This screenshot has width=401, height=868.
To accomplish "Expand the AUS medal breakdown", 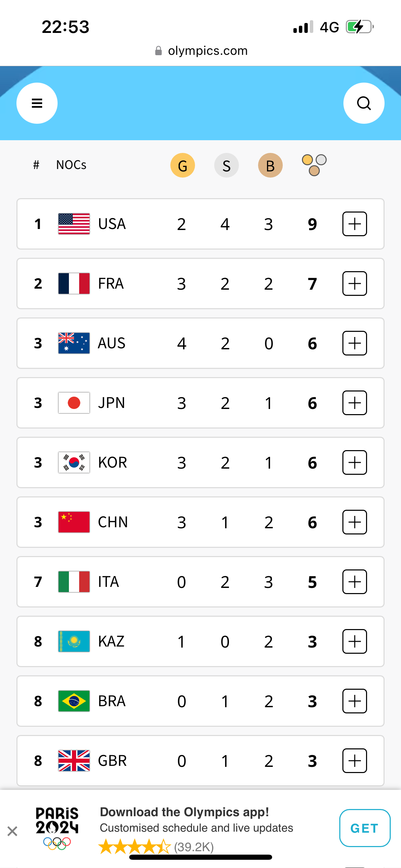I will point(355,343).
